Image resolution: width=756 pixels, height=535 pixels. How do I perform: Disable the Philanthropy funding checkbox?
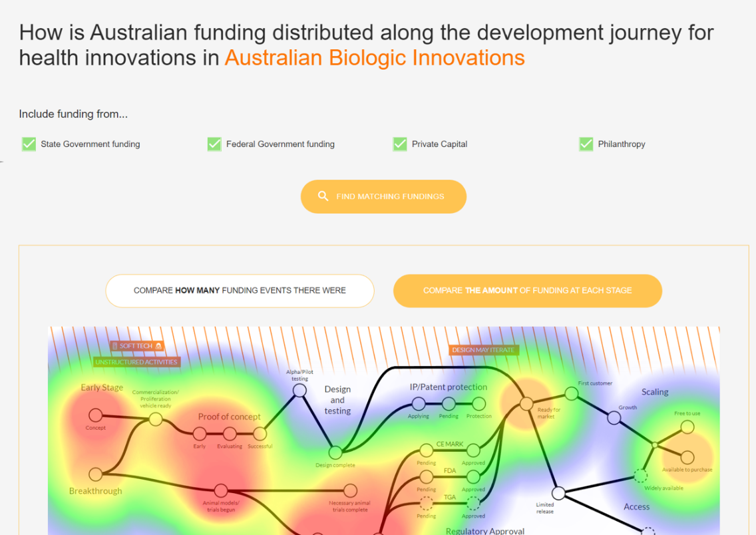(x=586, y=144)
